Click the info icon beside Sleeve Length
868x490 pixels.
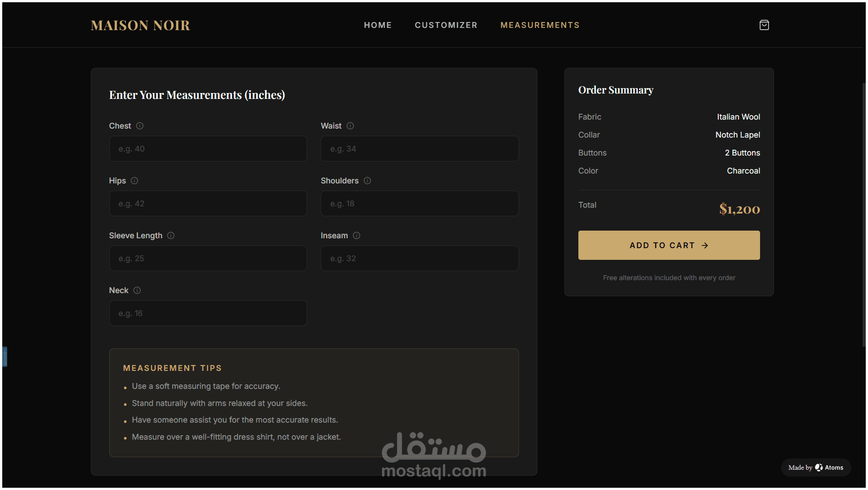tap(171, 236)
